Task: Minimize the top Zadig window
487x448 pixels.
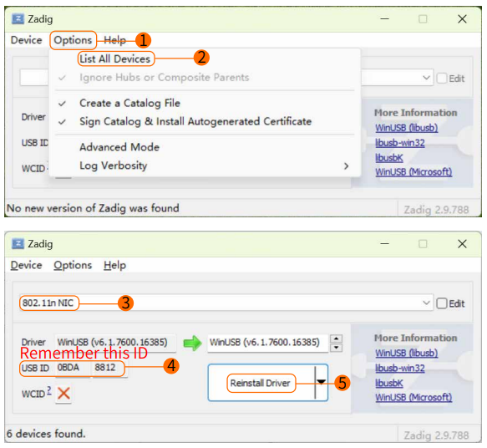Action: pos(384,19)
